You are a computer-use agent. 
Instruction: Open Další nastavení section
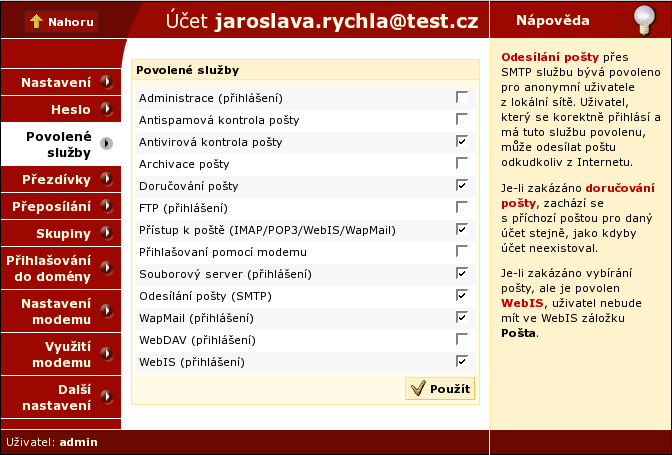[x=61, y=397]
